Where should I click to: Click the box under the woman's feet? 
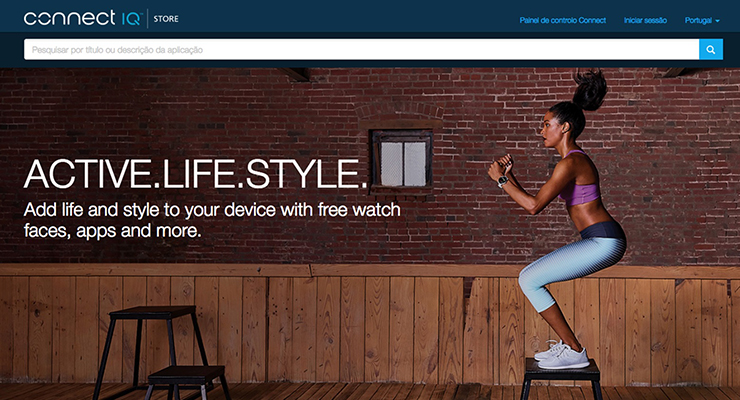pyautogui.click(x=562, y=379)
